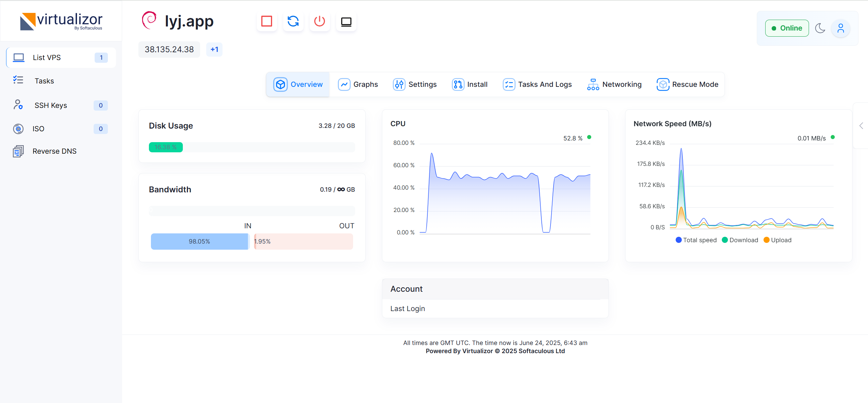Image resolution: width=868 pixels, height=403 pixels.
Task: Click the red Power Off icon
Action: coord(320,21)
